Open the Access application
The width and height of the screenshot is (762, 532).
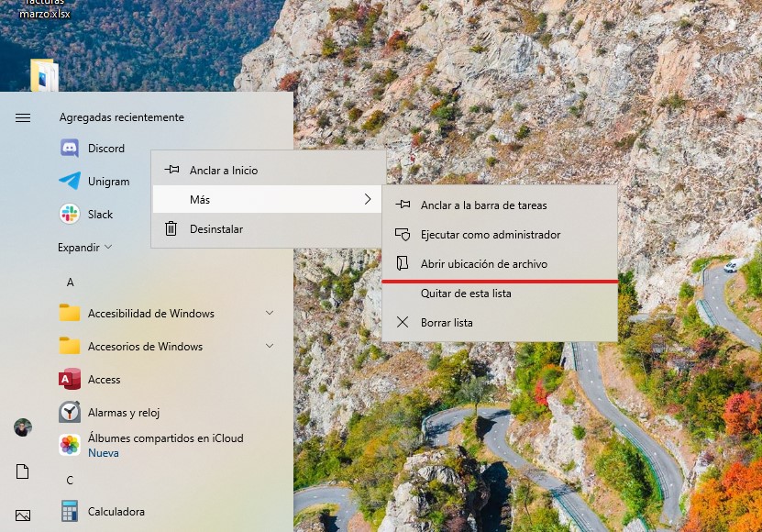pos(70,380)
